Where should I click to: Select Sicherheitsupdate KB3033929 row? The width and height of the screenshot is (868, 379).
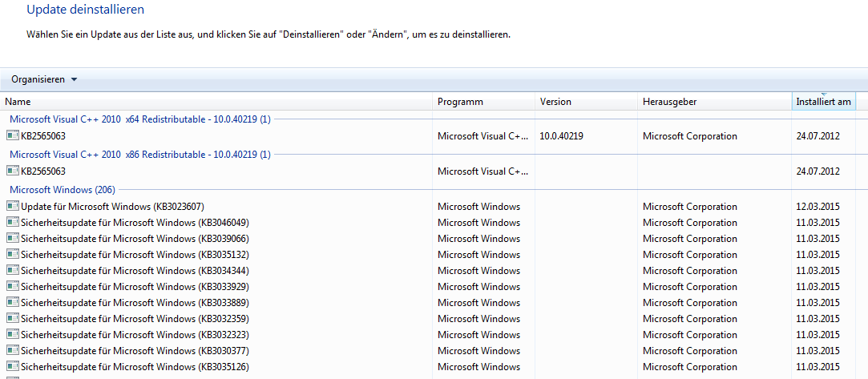(x=429, y=287)
